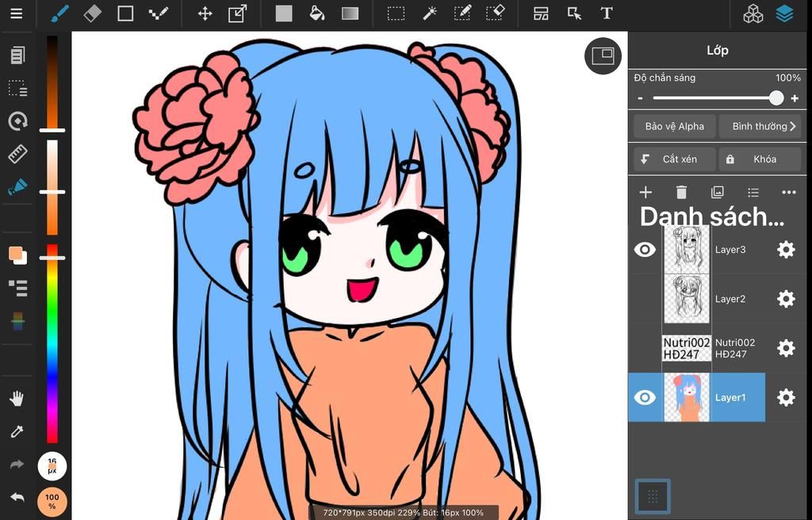Select the rectangular selection tool
Screen dimensions: 812x520
(x=396, y=13)
